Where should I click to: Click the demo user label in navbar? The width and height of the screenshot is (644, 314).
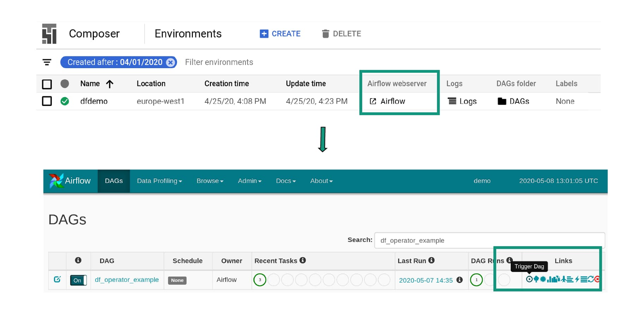point(482,181)
